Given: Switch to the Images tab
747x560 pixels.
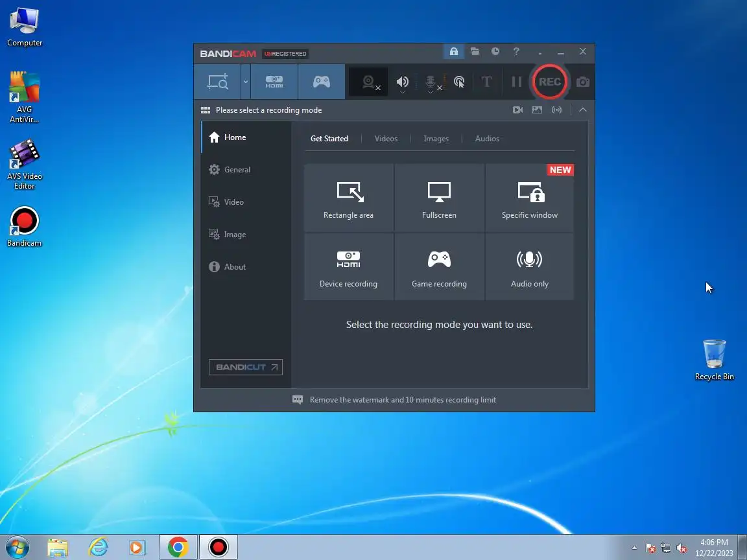Looking at the screenshot, I should 436,139.
